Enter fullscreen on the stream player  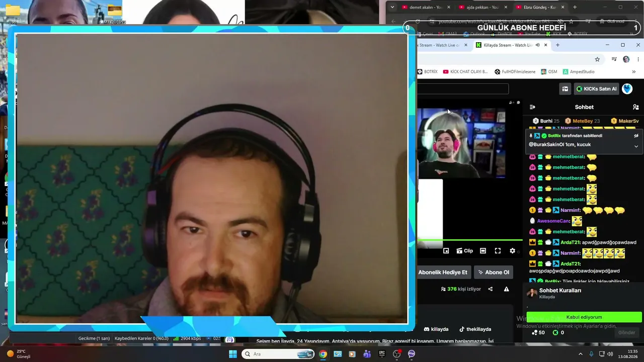coord(498,251)
